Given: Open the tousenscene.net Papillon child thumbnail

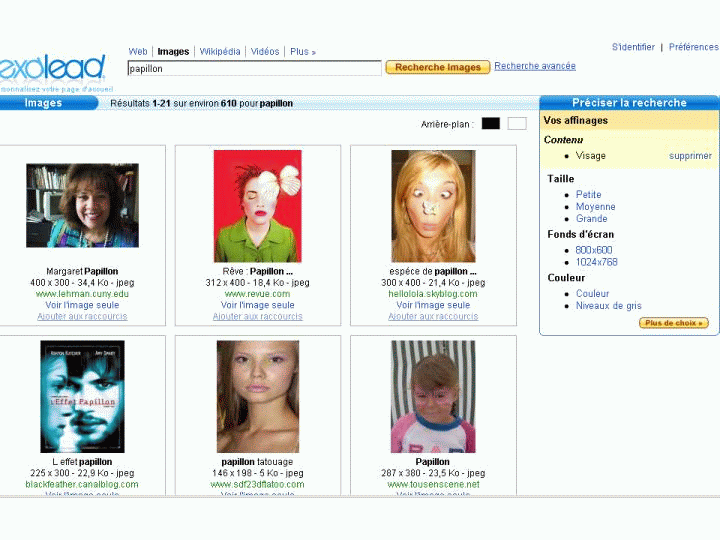Looking at the screenshot, I should coord(433,397).
